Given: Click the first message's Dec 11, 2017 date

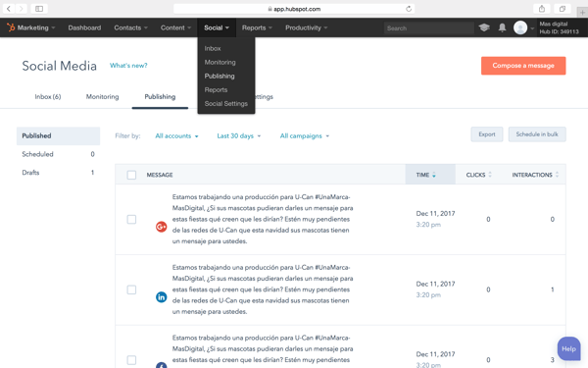Looking at the screenshot, I should pos(435,214).
